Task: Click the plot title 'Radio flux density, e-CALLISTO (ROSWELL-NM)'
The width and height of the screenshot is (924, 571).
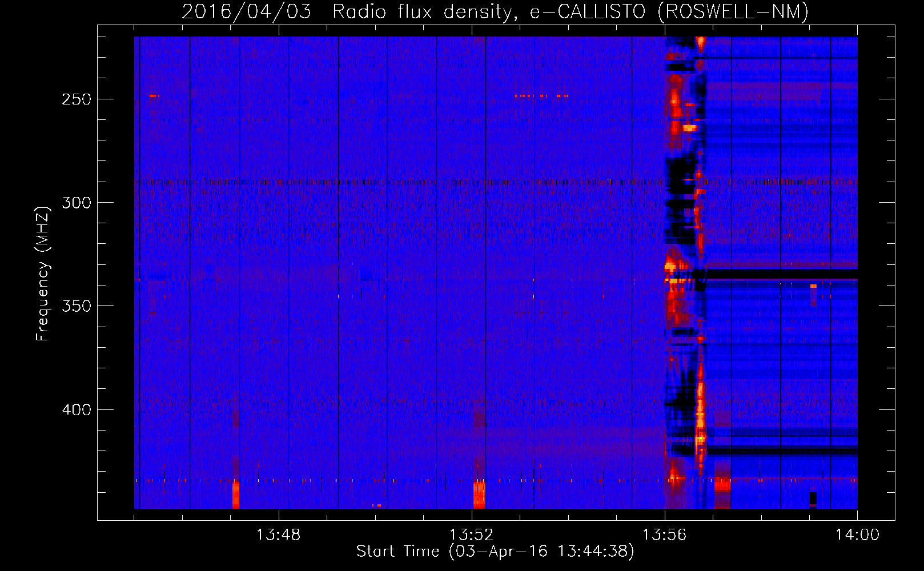Action: [571, 11]
